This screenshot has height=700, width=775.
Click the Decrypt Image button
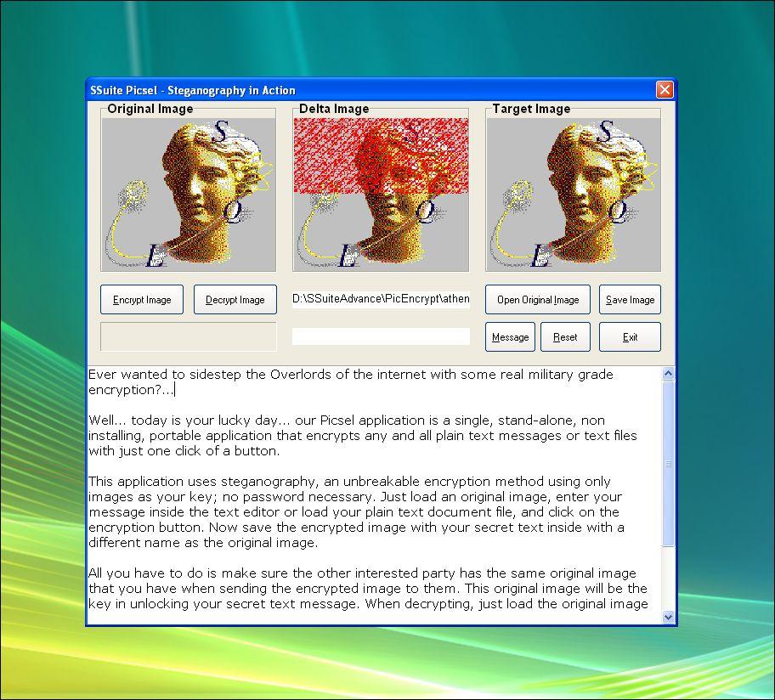click(235, 299)
